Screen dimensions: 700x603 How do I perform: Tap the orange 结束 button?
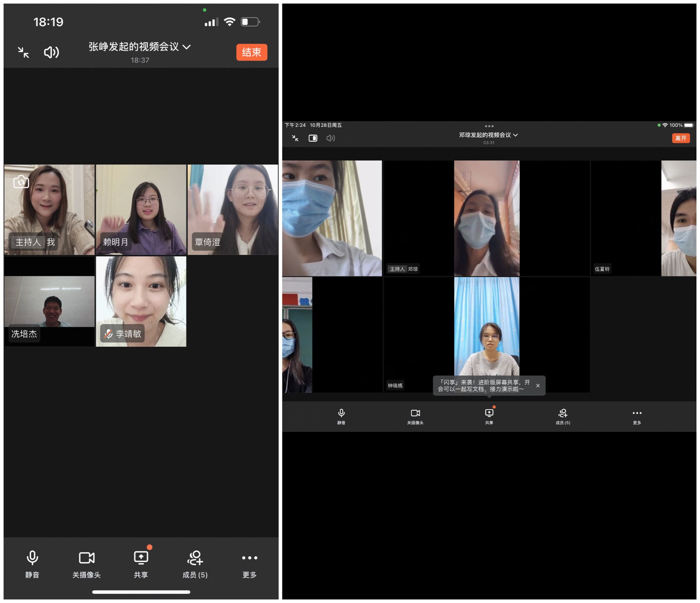(252, 52)
